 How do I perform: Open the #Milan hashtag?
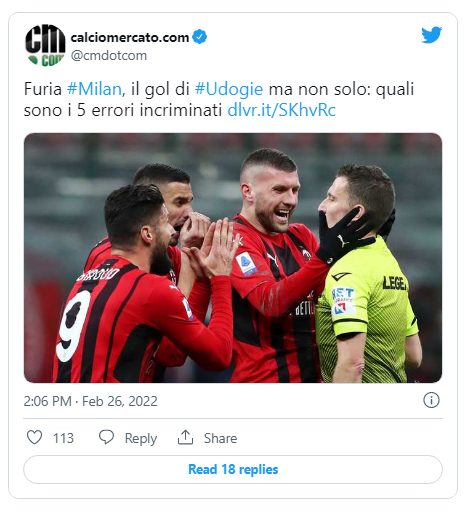coord(94,89)
